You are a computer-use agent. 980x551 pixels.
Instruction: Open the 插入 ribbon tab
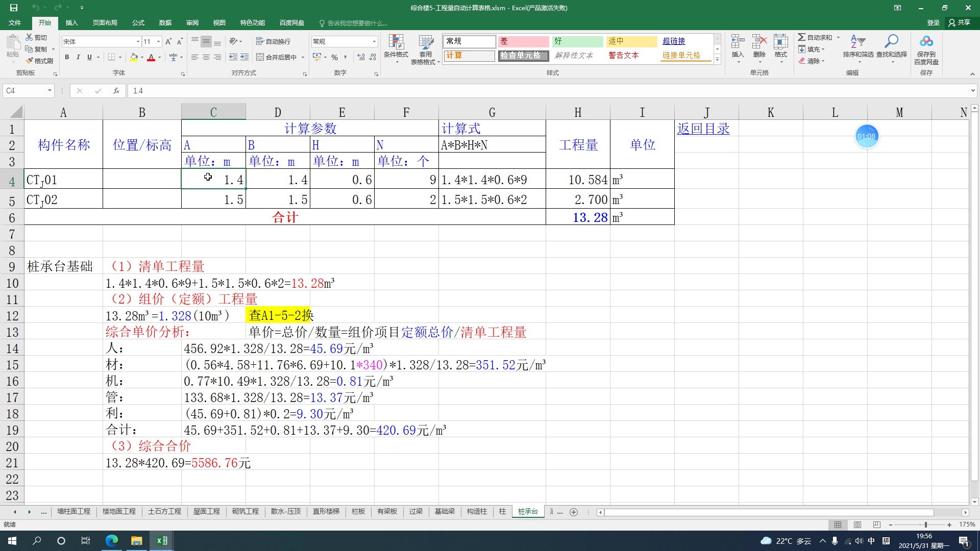tap(71, 23)
